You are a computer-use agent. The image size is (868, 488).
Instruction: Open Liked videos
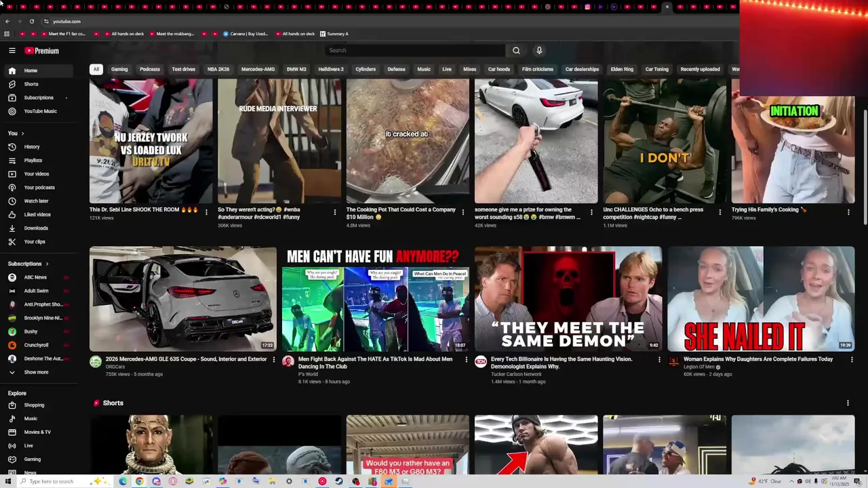(37, 215)
